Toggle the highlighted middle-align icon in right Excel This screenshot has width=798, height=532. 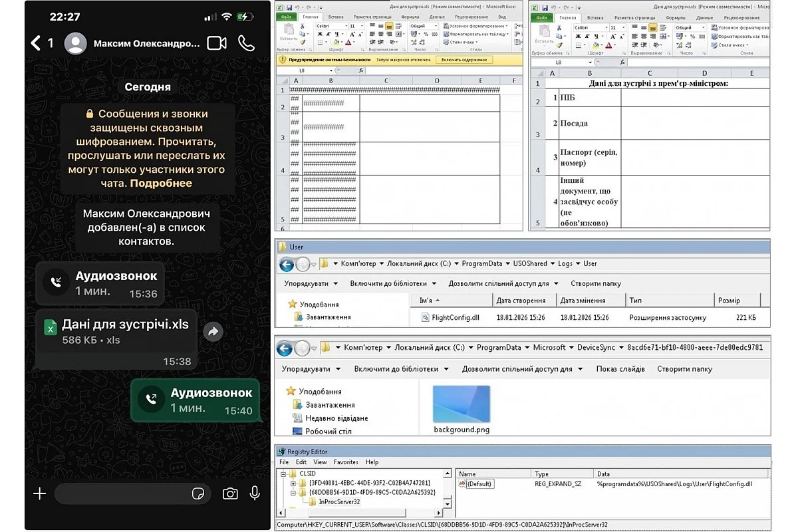653,28
